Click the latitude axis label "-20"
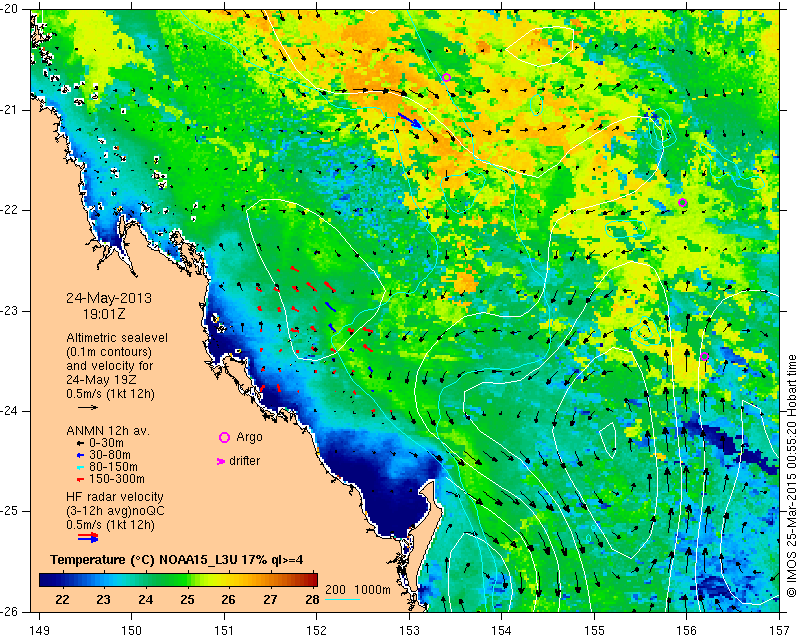Screen dimensions: 800x640 pyautogui.click(x=11, y=10)
